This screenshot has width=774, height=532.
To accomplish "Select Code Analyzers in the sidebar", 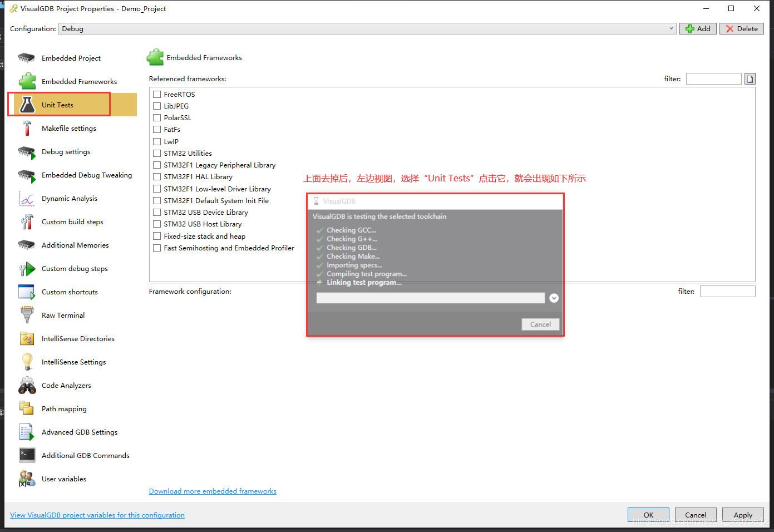I will pos(66,385).
